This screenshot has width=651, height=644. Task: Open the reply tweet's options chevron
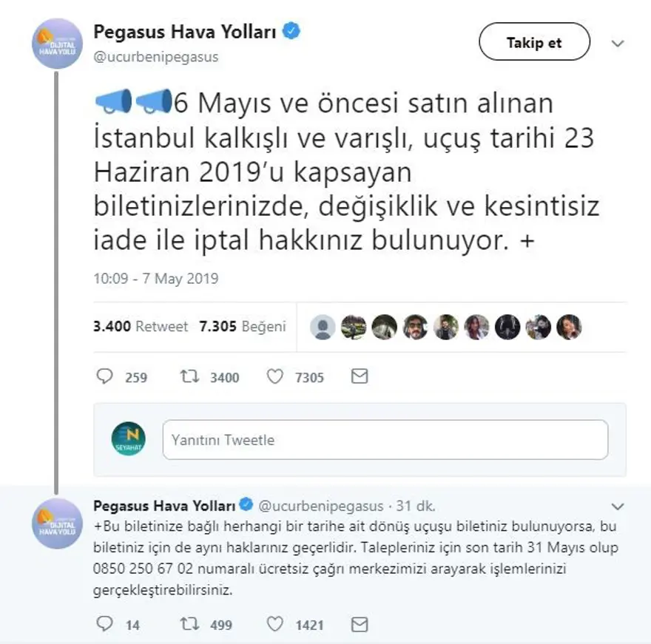click(x=618, y=506)
